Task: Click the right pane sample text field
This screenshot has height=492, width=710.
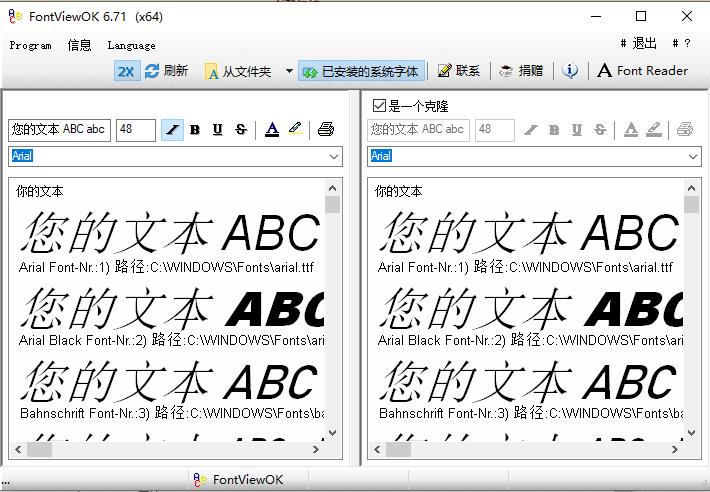Action: pos(418,130)
